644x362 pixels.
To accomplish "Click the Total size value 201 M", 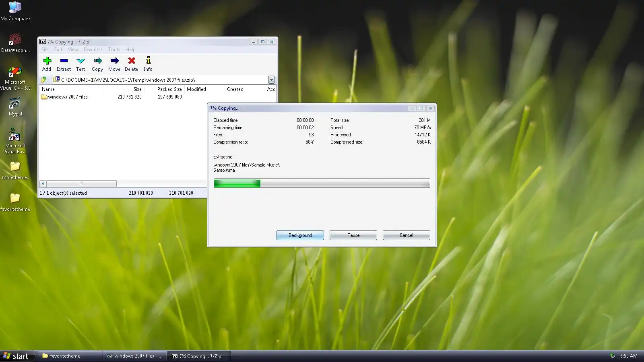I will [424, 120].
